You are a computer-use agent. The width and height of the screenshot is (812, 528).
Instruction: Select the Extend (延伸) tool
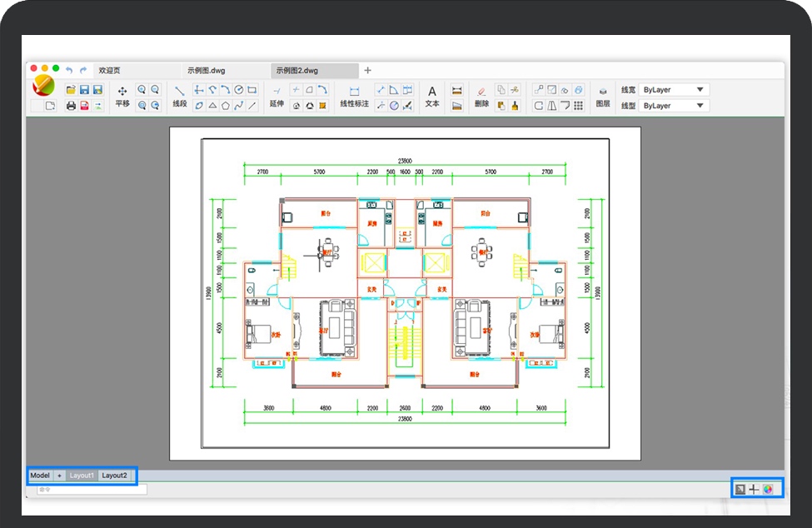(276, 96)
